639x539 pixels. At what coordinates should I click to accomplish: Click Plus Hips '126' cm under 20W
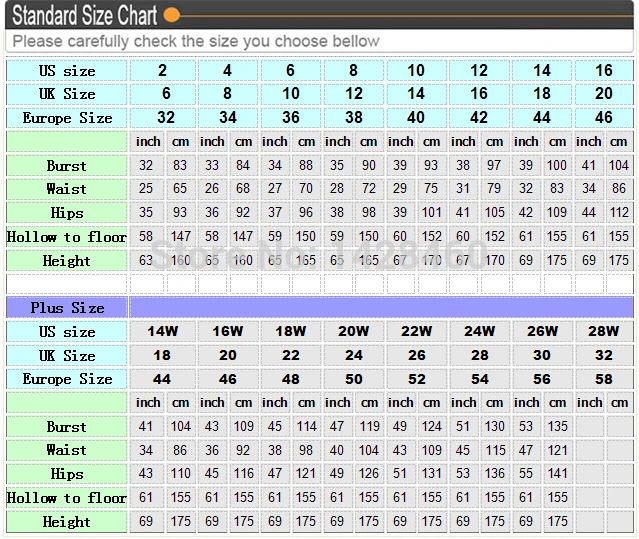click(x=369, y=473)
